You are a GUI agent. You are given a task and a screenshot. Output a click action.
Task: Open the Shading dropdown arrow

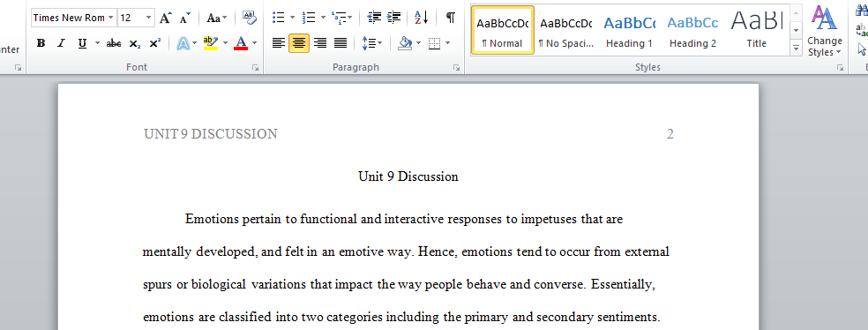pyautogui.click(x=418, y=43)
